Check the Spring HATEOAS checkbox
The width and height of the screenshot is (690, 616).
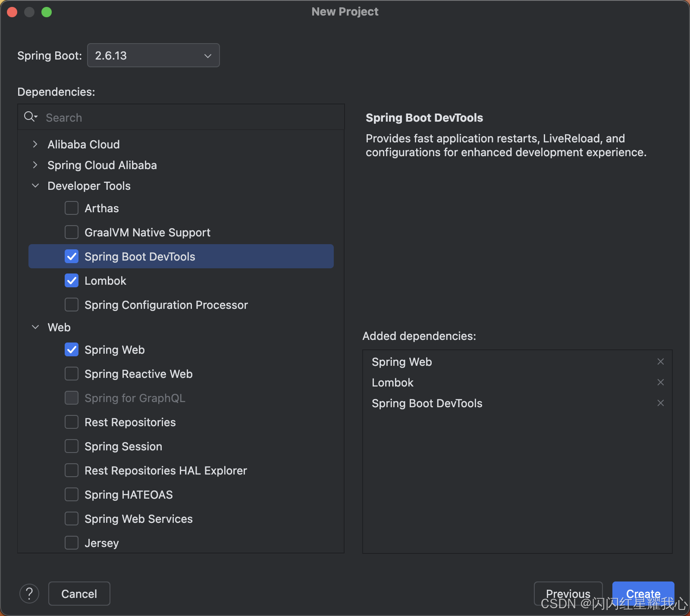click(x=72, y=494)
